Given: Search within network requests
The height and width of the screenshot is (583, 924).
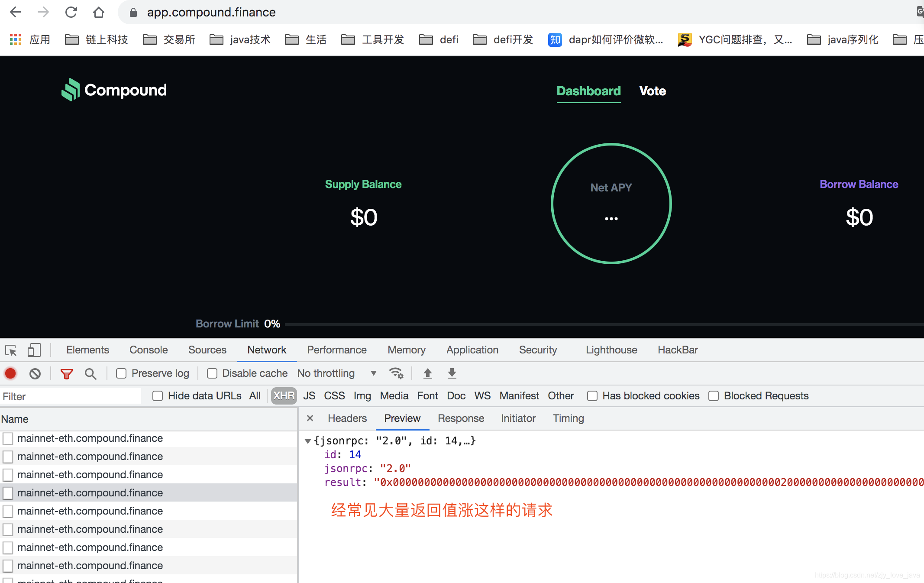Looking at the screenshot, I should (x=90, y=373).
